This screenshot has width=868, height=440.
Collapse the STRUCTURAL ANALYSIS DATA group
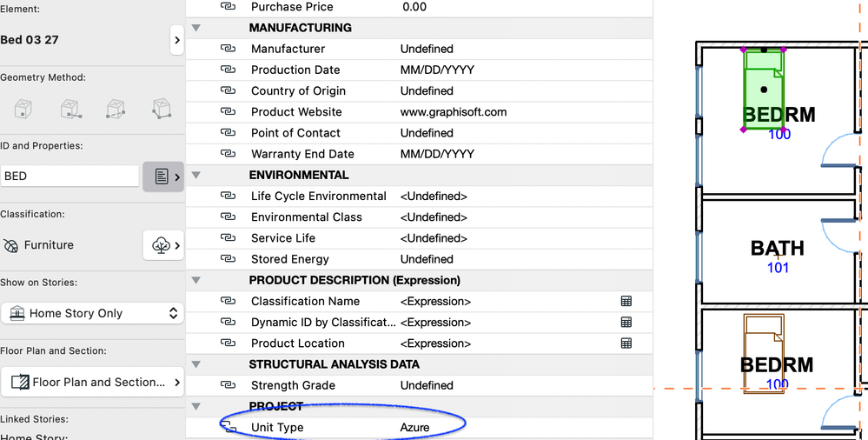click(196, 364)
